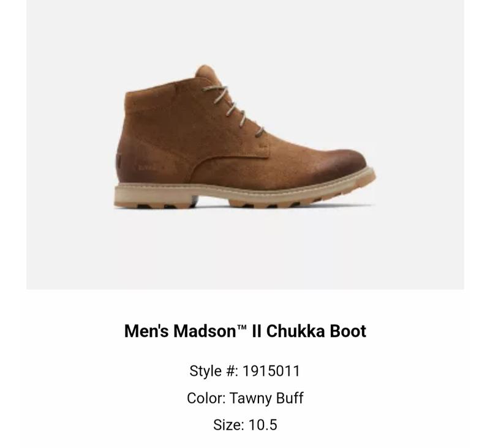
Task: Click the tan lugged outsole of the boot
Action: (244, 196)
